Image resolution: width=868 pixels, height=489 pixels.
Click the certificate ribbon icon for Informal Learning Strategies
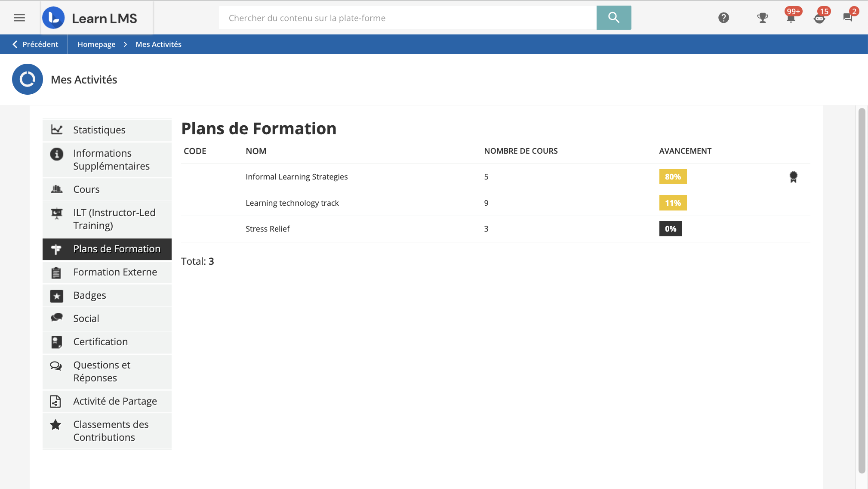(x=794, y=177)
